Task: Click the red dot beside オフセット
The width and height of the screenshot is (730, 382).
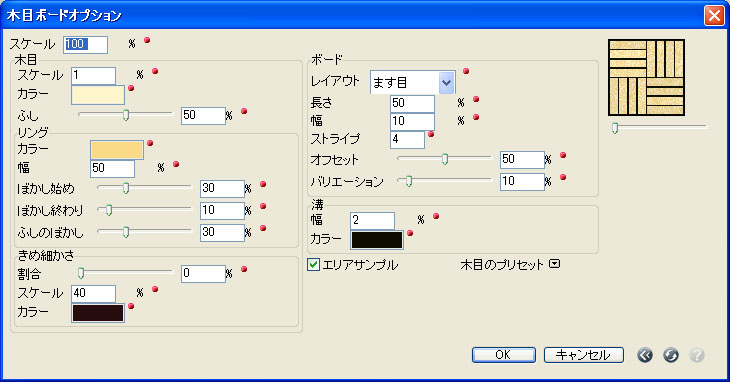Action: [563, 155]
